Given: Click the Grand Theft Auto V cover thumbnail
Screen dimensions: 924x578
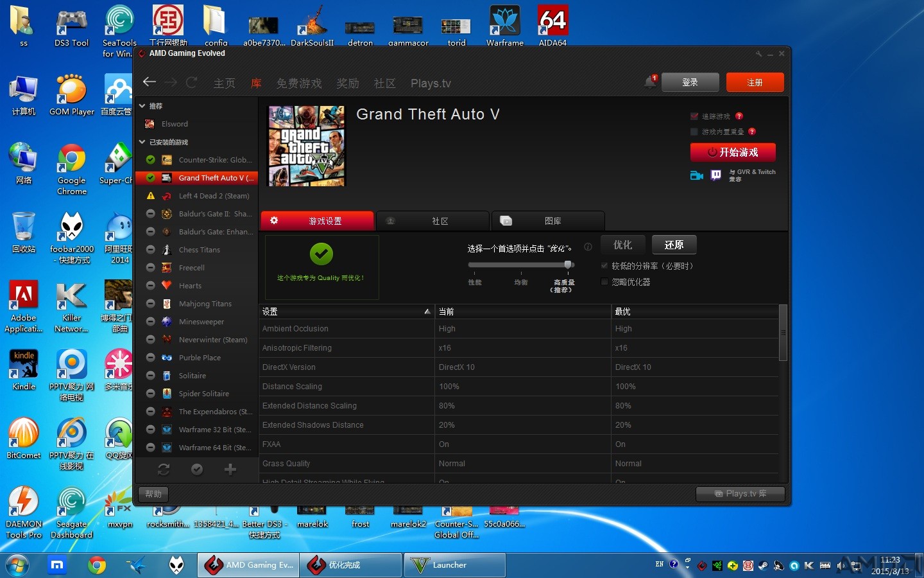Looking at the screenshot, I should pos(306,146).
